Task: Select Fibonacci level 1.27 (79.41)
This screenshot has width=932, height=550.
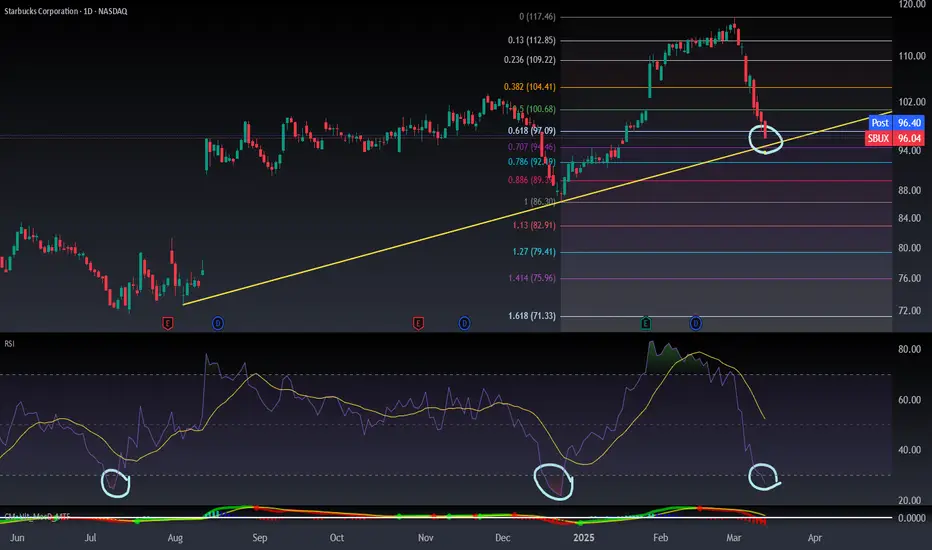Action: [534, 252]
